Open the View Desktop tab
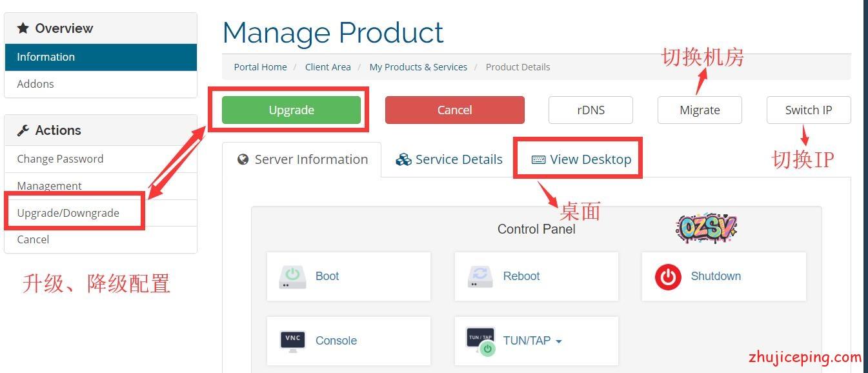 coord(581,159)
